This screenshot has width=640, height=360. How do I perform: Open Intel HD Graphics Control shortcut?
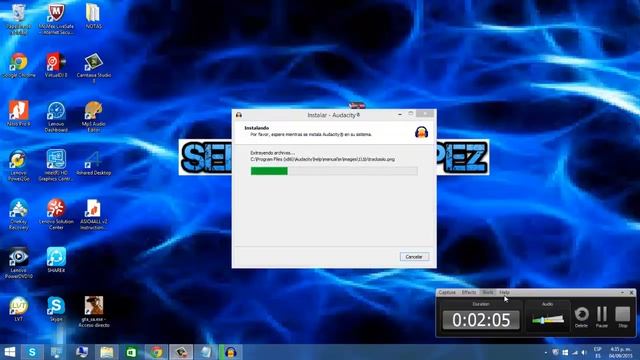(x=56, y=165)
